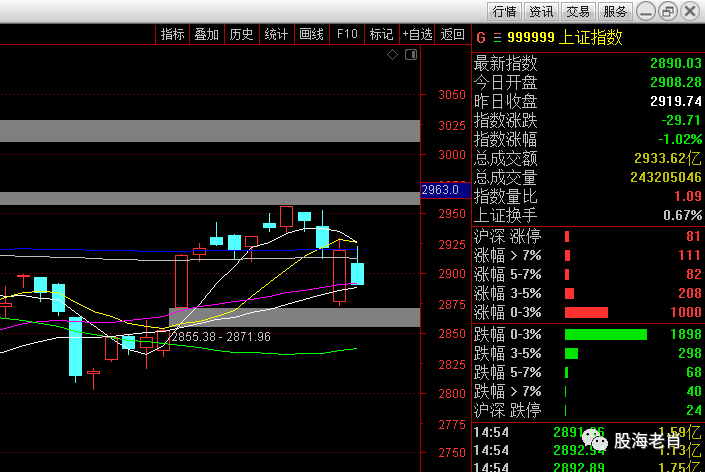Click the 最新指数 value 2890.03

click(675, 63)
